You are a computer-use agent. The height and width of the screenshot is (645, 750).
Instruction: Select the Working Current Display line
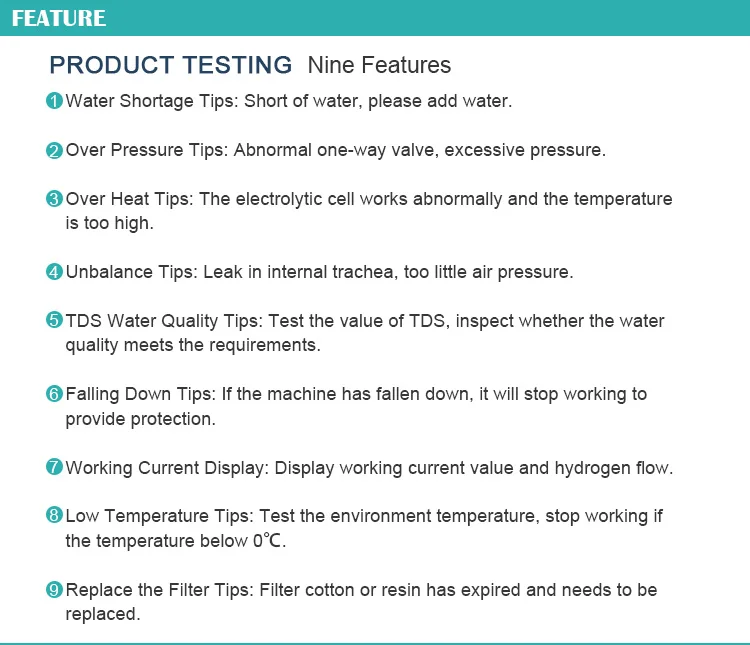point(369,467)
